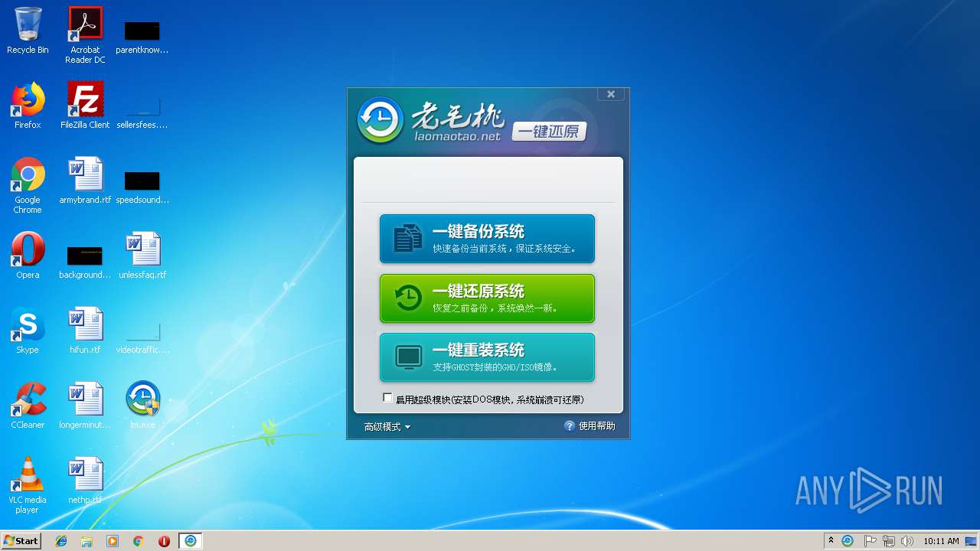Click the laomaotao tray icon
This screenshot has height=551, width=980.
coord(848,541)
